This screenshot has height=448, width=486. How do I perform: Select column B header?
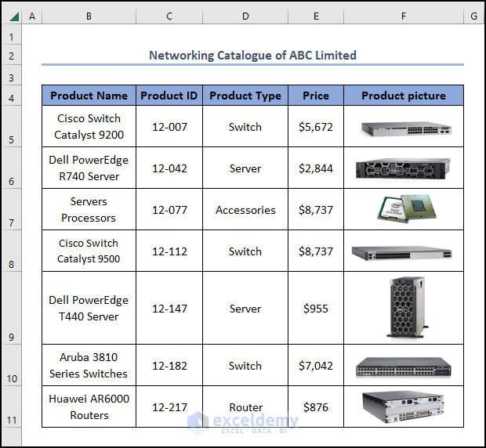pos(89,16)
